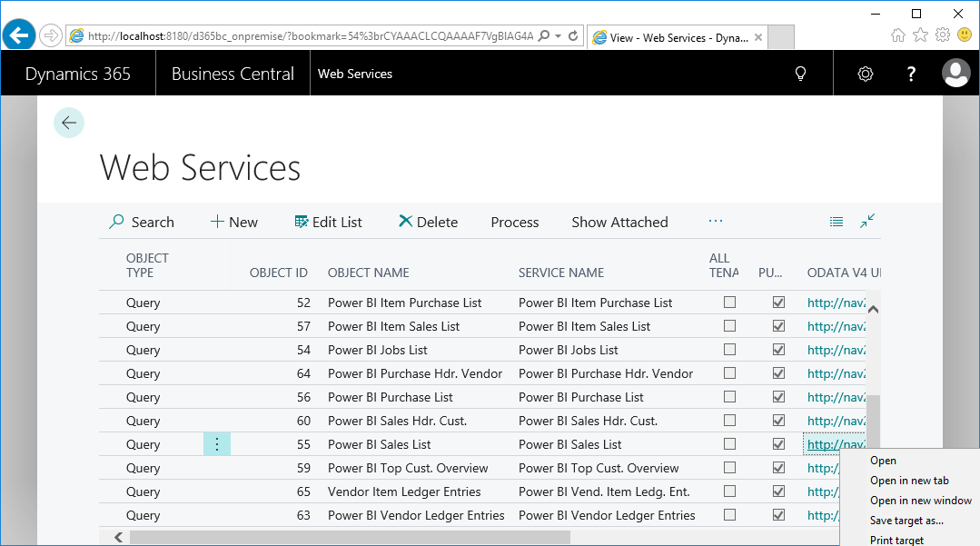Viewport: 980px width, 546px height.
Task: Click the vertical scrollbar up arrow
Action: 873,309
